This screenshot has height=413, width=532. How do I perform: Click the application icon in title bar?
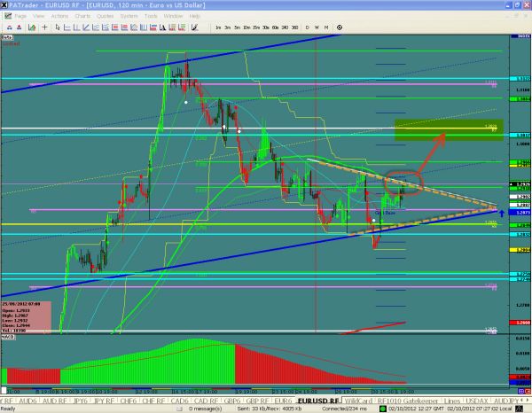[5, 4]
